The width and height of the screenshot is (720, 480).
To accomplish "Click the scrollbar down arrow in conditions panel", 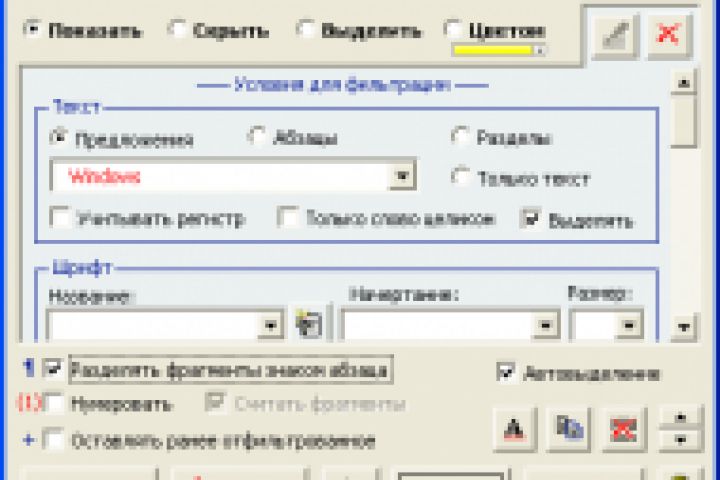I will coord(684,327).
